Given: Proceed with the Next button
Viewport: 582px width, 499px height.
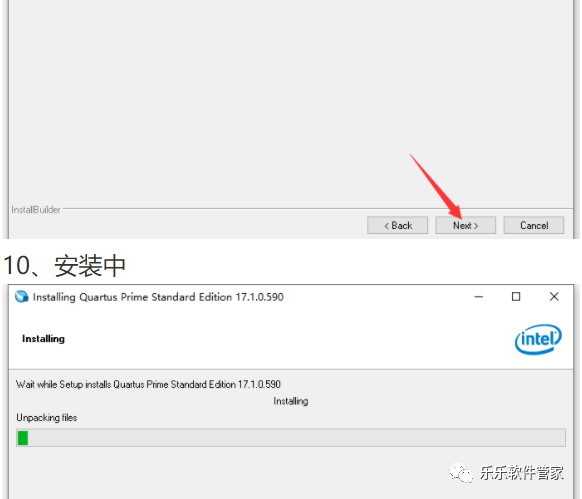Looking at the screenshot, I should tap(465, 225).
